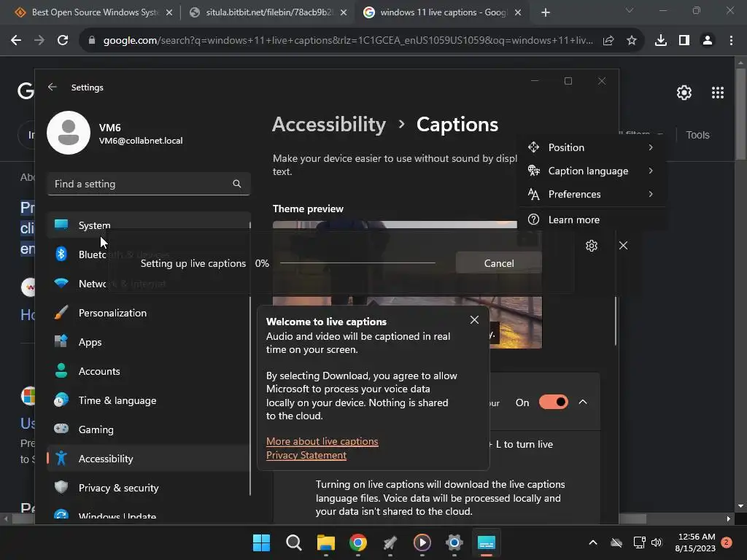This screenshot has width=747, height=560.
Task: Open Time & language settings
Action: [x=149, y=400]
